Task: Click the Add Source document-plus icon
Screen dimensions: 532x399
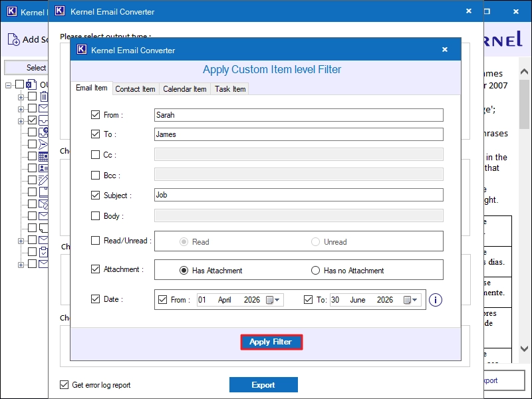Action: [x=13, y=39]
